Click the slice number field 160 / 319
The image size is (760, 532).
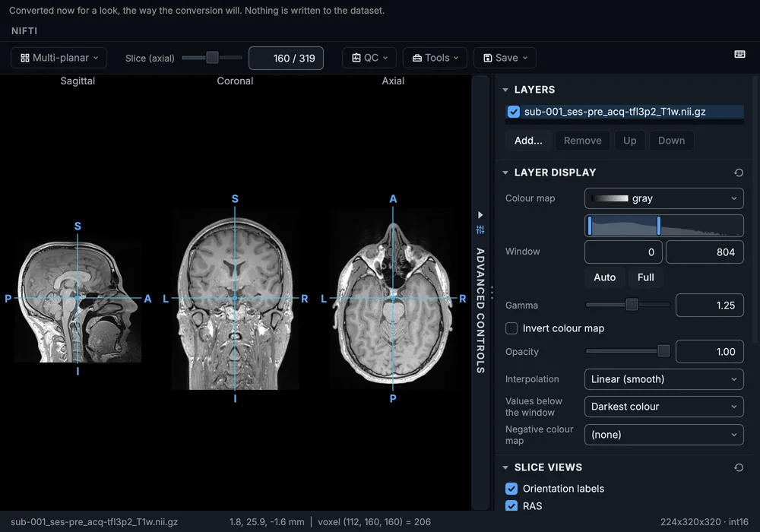pyautogui.click(x=286, y=59)
